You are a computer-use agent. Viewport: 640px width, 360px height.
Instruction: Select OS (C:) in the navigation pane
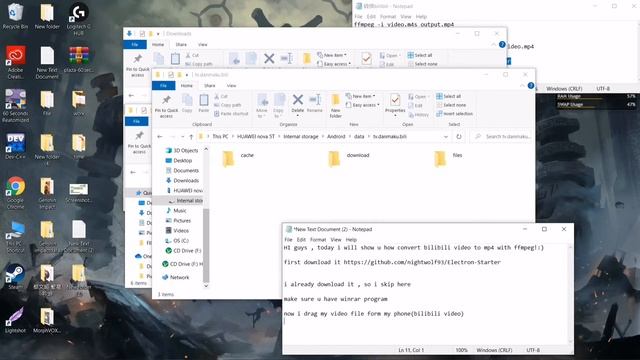click(x=177, y=241)
